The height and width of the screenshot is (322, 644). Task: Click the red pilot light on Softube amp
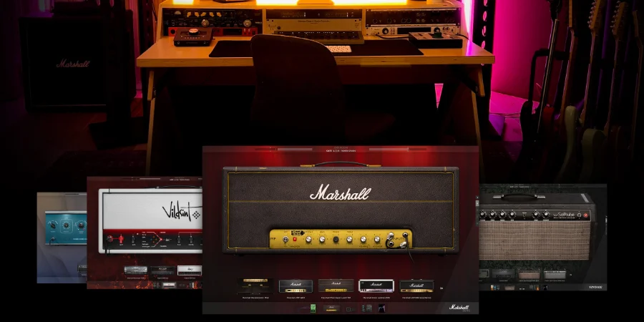[x=585, y=215]
